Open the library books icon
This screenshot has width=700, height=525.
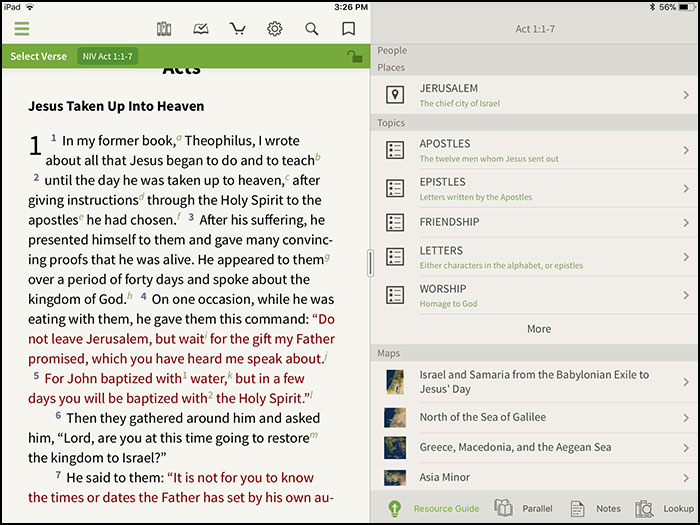point(164,29)
